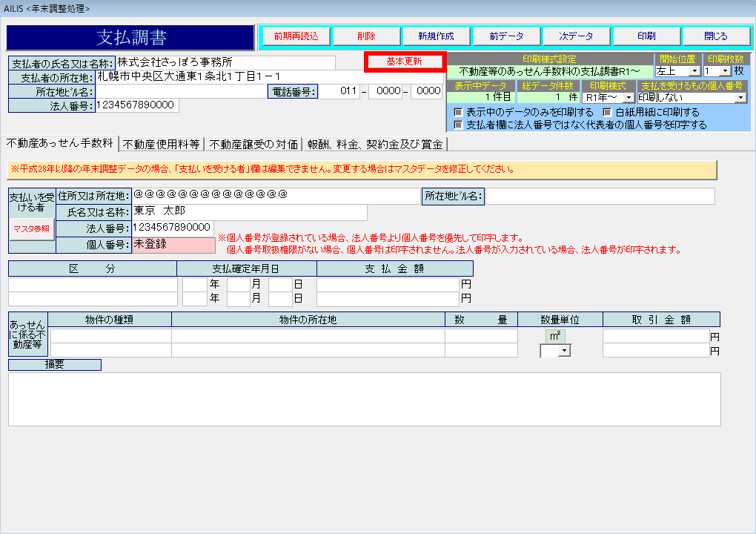Click the 前期再読込 button
Viewport: 756px width, 534px height.
[296, 36]
